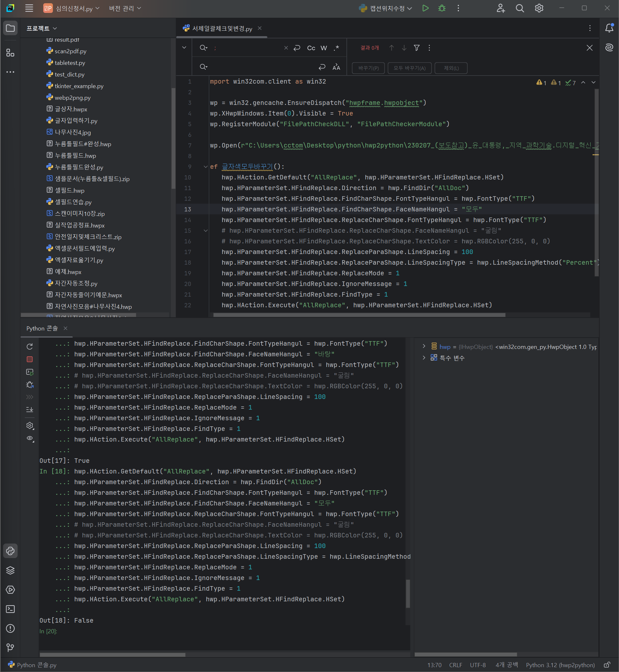The image size is (619, 672).
Task: Click the 모두 바꾸기(A) button
Action: 409,68
